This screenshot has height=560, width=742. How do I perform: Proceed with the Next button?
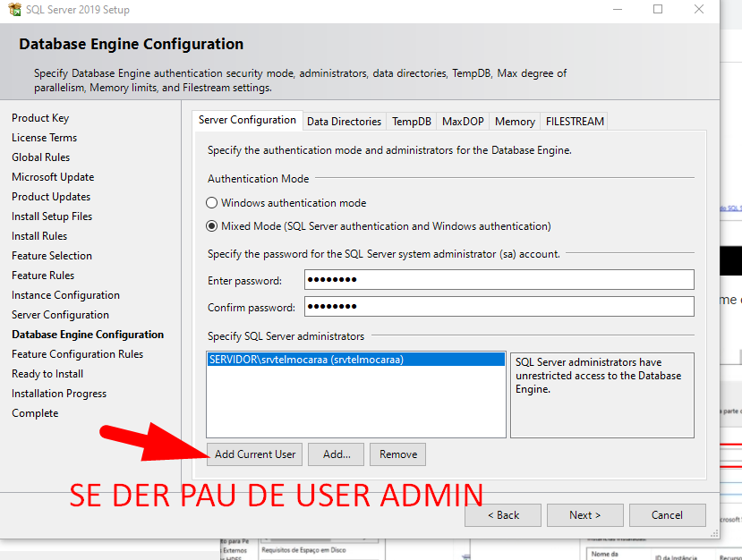pos(584,515)
